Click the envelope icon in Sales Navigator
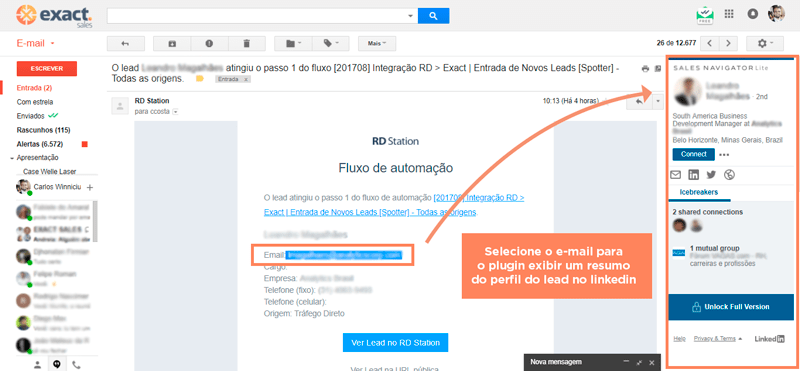Viewport: 800px width, 371px height. (x=676, y=175)
